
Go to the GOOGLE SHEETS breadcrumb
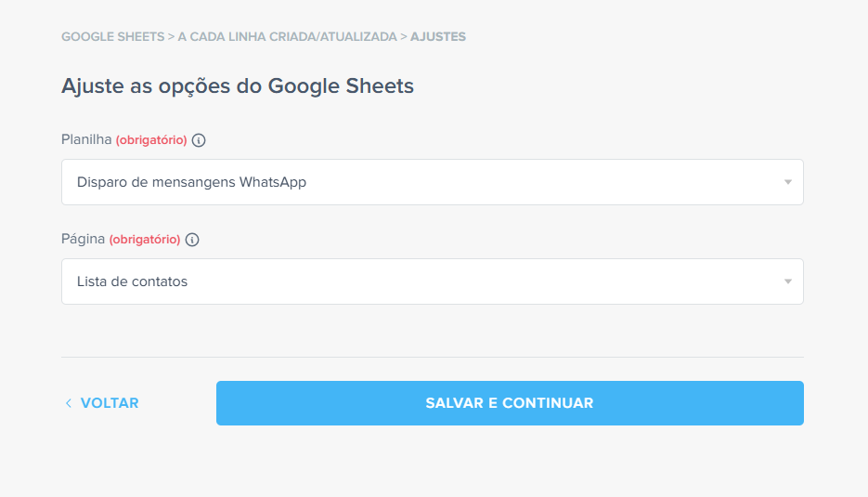coord(111,37)
